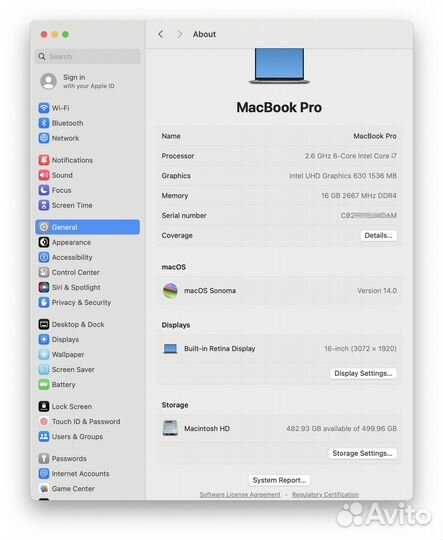Click the green zoom window button

65,34
